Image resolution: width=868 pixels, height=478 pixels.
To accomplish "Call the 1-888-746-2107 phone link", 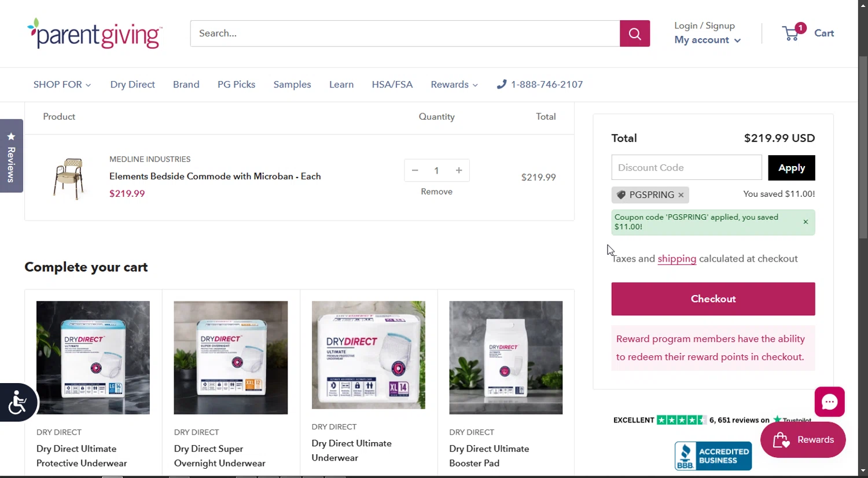I will [x=540, y=84].
